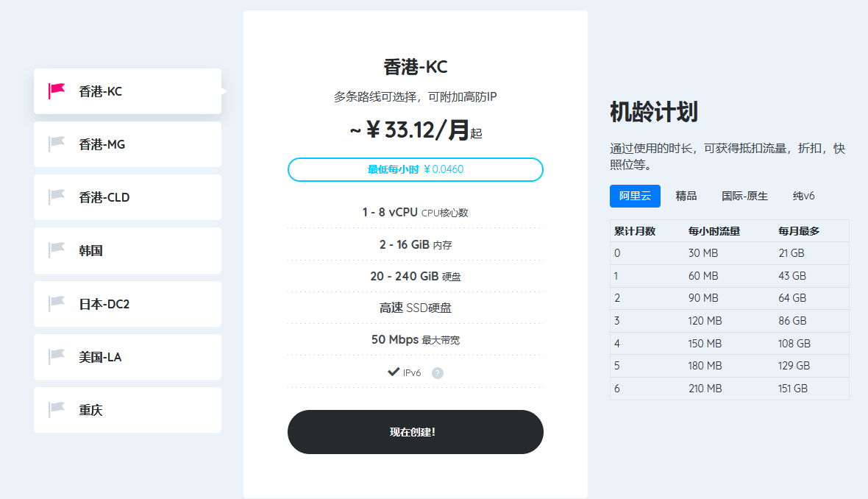Select the 香港-MG region label
The image size is (868, 499).
pos(102,144)
